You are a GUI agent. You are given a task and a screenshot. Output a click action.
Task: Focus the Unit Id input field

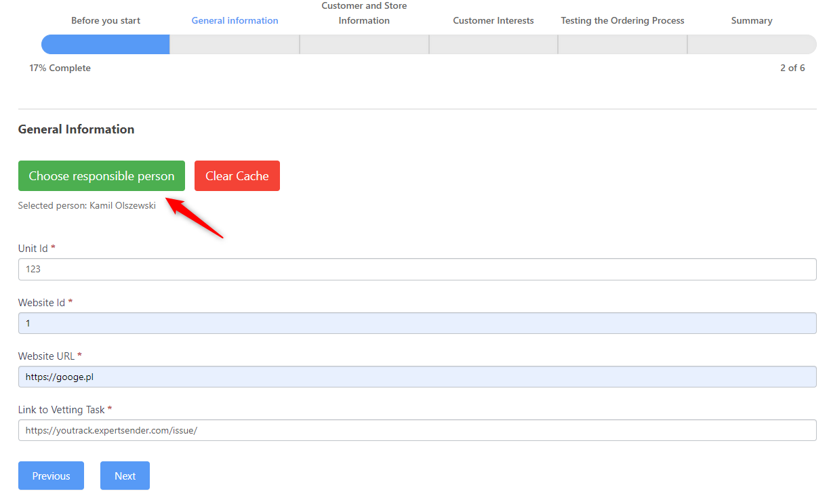point(417,269)
